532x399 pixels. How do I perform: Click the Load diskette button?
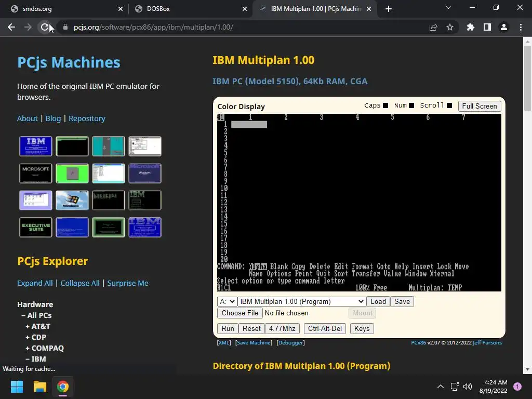(x=378, y=301)
